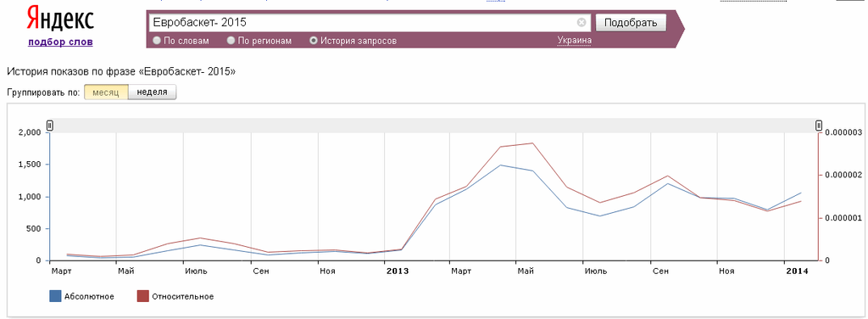
Task: Clear the search field with the X icon
Action: (x=581, y=22)
